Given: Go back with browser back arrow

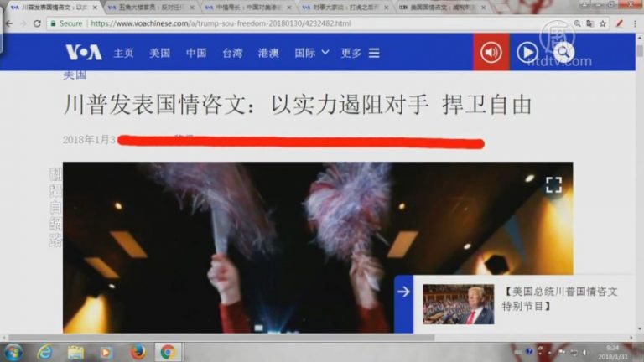Looking at the screenshot, I should [x=8, y=23].
